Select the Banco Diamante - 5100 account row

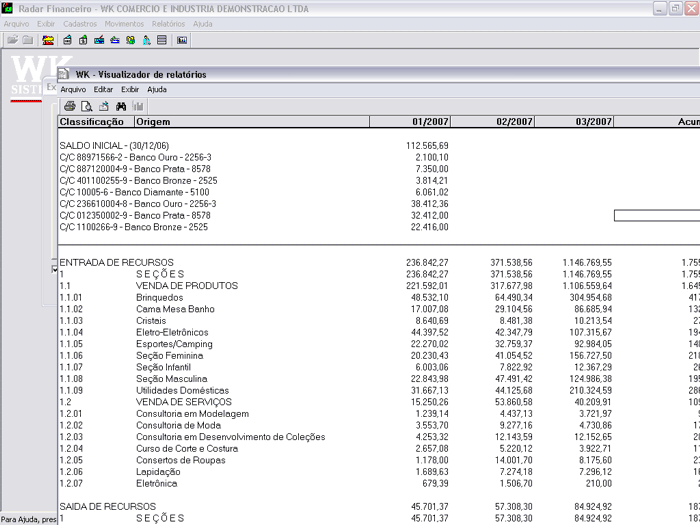coord(135,192)
